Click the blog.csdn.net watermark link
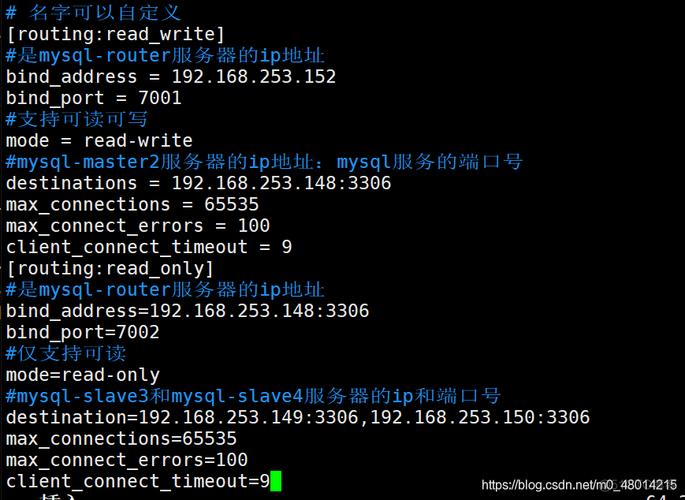The height and width of the screenshot is (500, 685). click(x=579, y=485)
